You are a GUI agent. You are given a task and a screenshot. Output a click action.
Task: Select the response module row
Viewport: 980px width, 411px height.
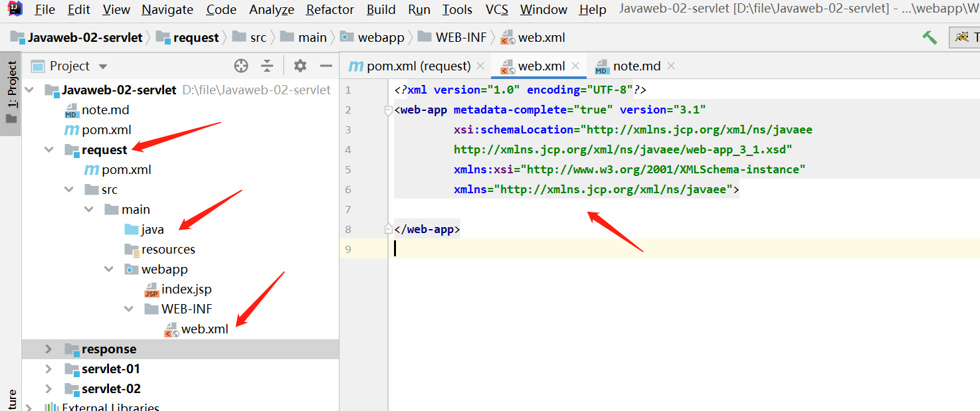(180, 349)
